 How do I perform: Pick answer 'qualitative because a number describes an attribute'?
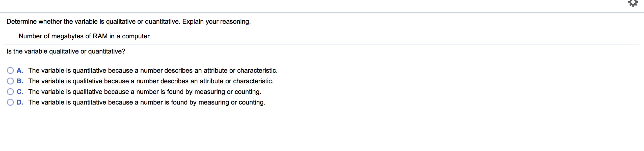(151, 81)
